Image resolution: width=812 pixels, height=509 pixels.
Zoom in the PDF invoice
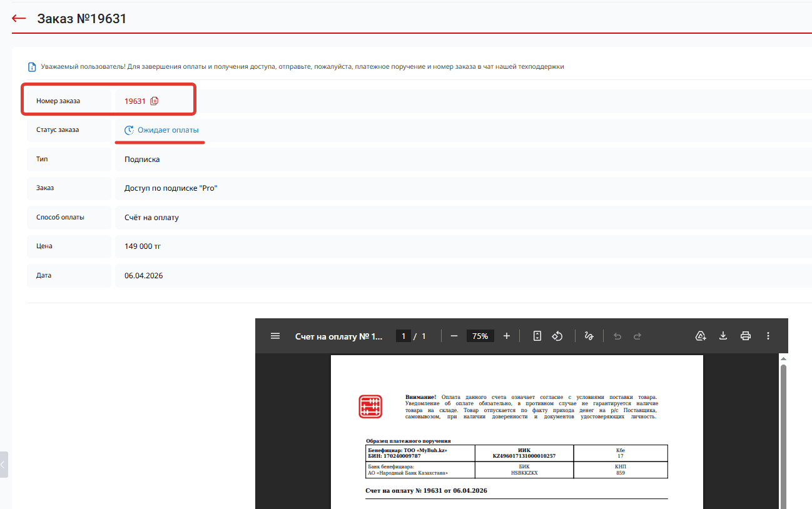click(x=507, y=336)
